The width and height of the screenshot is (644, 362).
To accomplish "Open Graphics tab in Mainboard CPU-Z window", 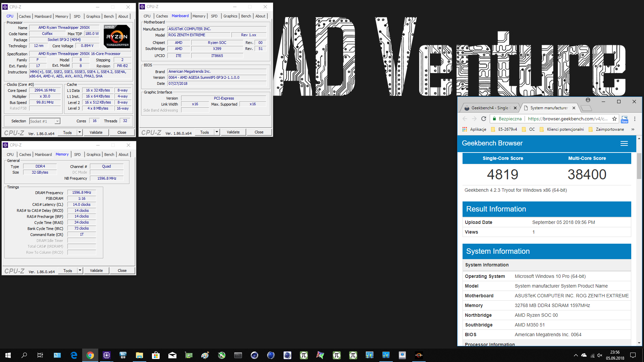I will click(230, 16).
